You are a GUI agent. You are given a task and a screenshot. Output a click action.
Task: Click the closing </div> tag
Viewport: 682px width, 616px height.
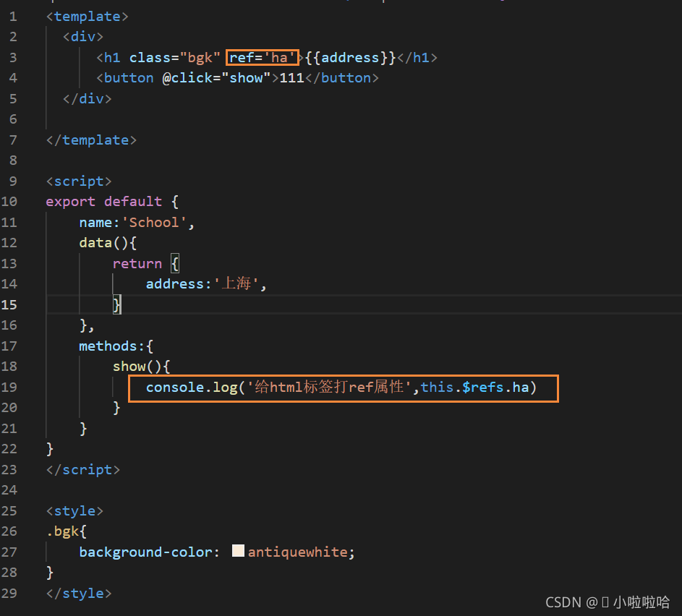88,98
